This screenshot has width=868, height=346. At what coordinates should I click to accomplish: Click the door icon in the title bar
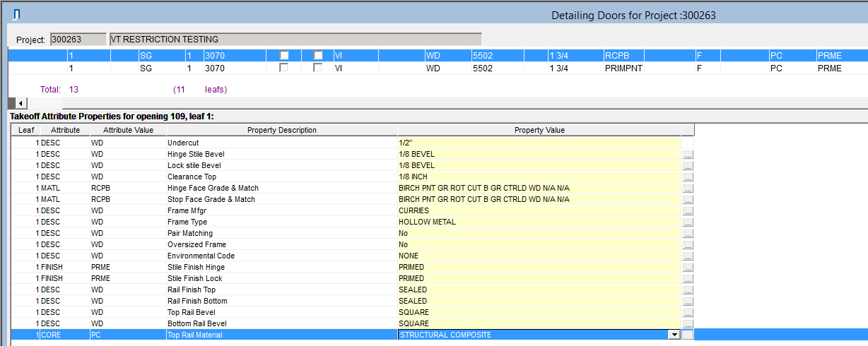tap(16, 14)
